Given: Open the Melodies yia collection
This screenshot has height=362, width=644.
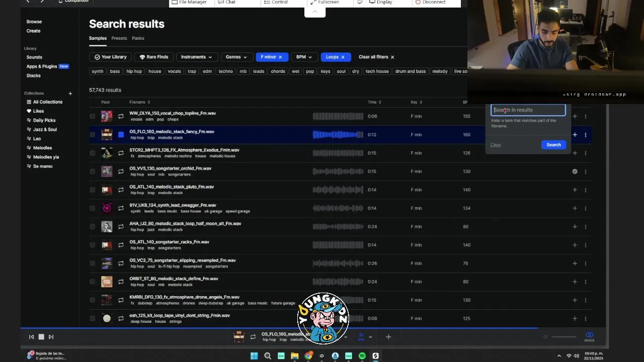Looking at the screenshot, I should [x=42, y=157].
